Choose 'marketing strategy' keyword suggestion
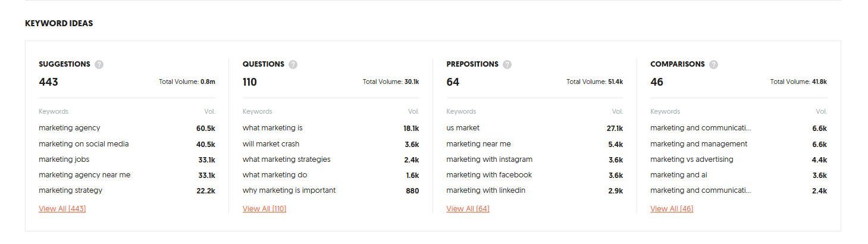 point(71,190)
